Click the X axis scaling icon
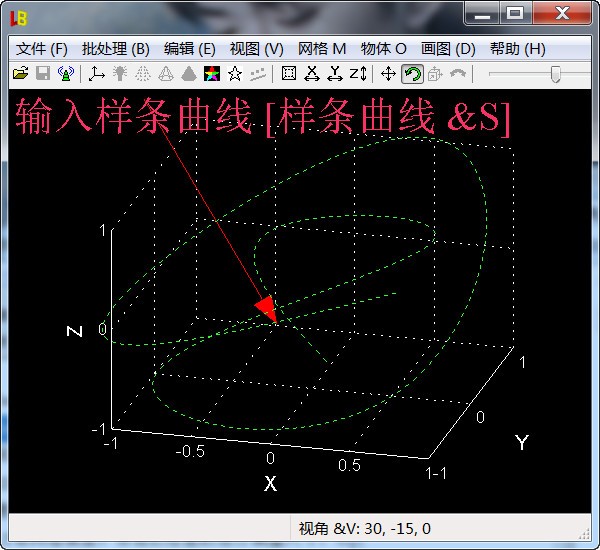Viewport: 600px width, 550px height. click(x=312, y=73)
